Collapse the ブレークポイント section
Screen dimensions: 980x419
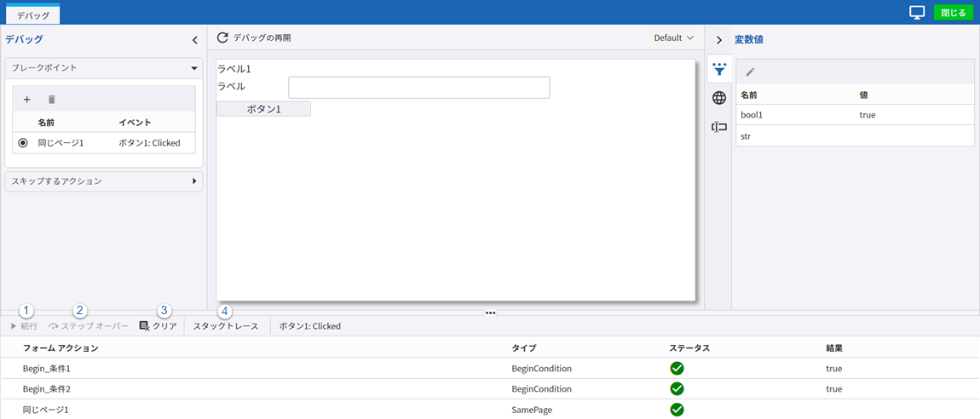point(193,67)
